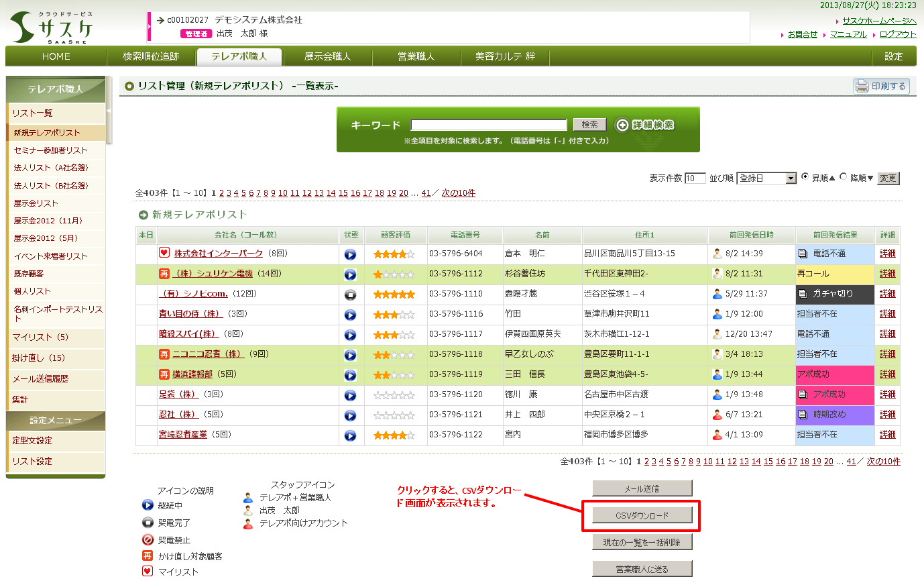Click the detailed search plus icon
924x585 pixels.
pos(622,125)
